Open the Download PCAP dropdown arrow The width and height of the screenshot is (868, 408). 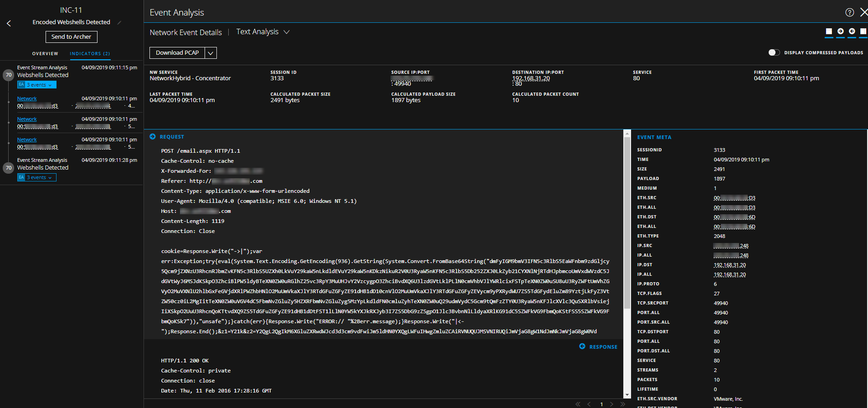(211, 53)
